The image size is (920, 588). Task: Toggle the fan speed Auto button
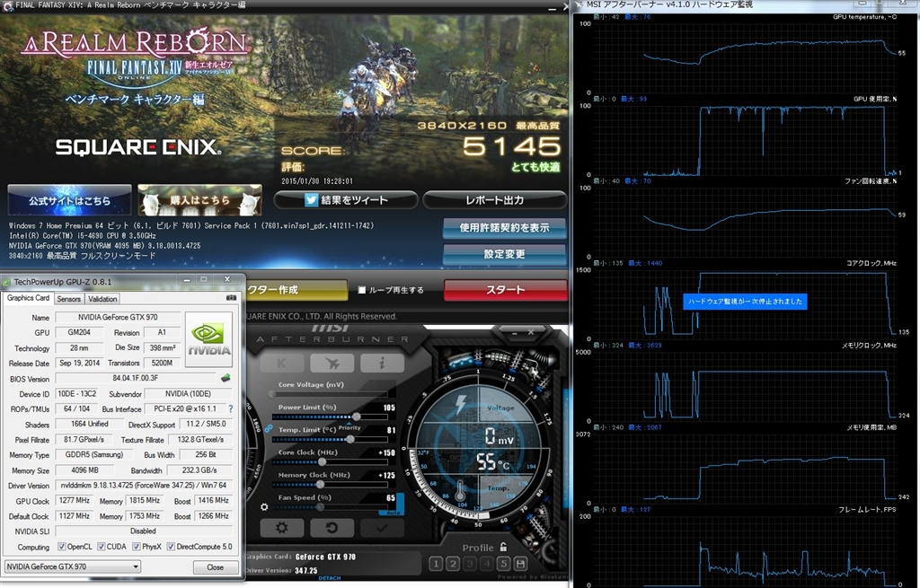(x=394, y=513)
